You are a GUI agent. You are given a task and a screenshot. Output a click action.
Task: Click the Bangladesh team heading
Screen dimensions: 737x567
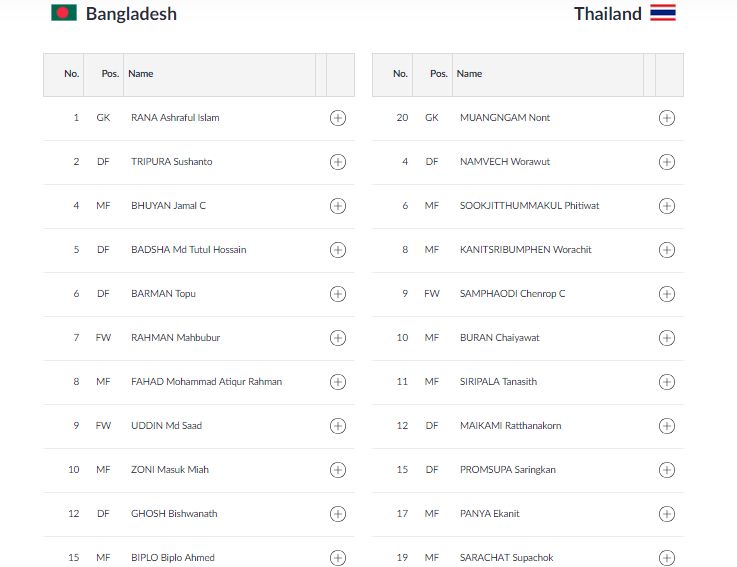click(131, 14)
